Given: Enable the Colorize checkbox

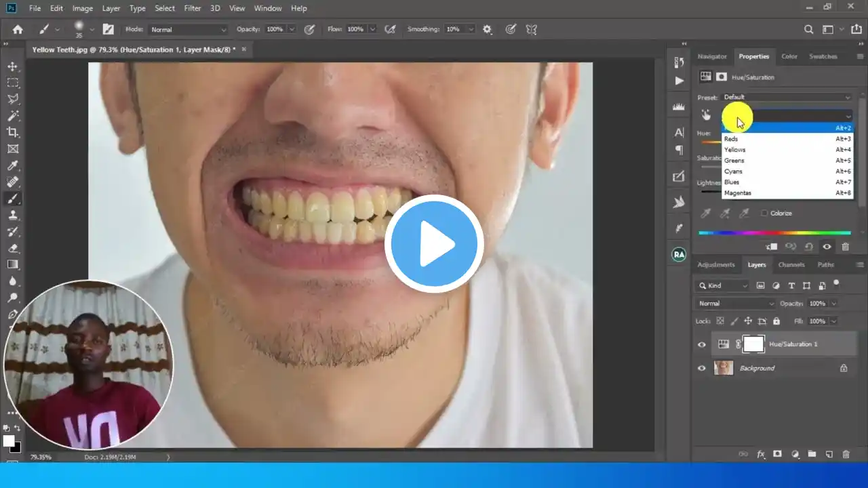Looking at the screenshot, I should pos(765,213).
